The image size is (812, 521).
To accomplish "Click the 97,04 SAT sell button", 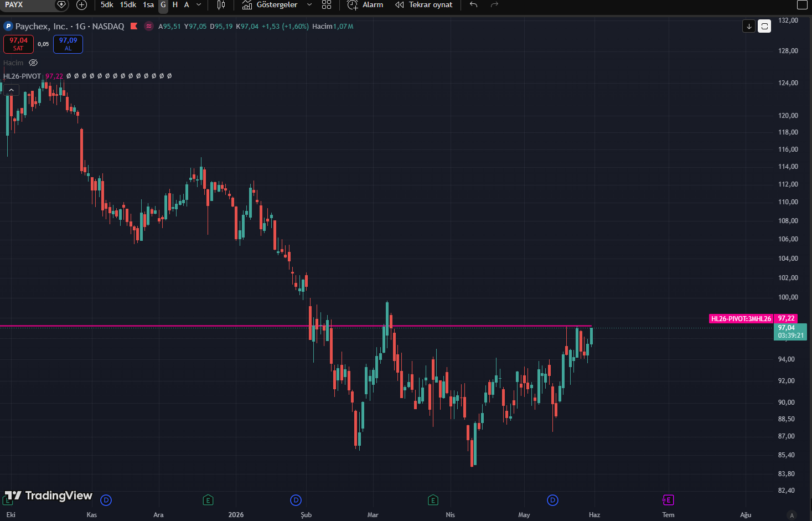I will click(18, 44).
